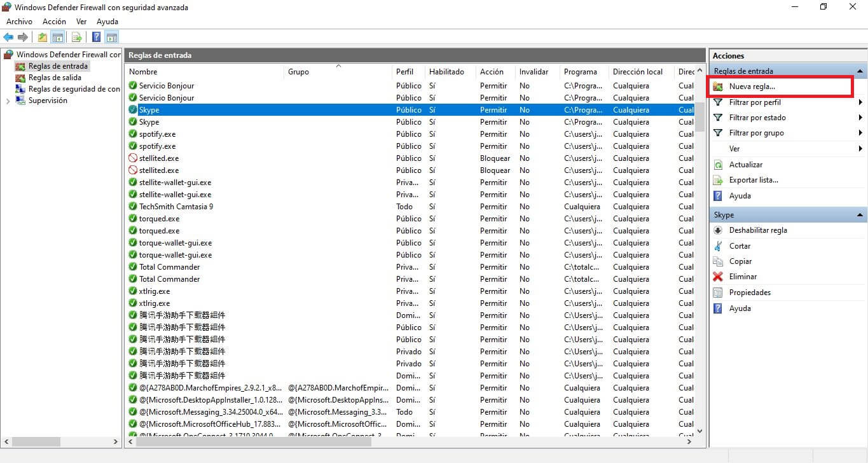Open the Acción menu
The image size is (868, 463).
pos(54,22)
